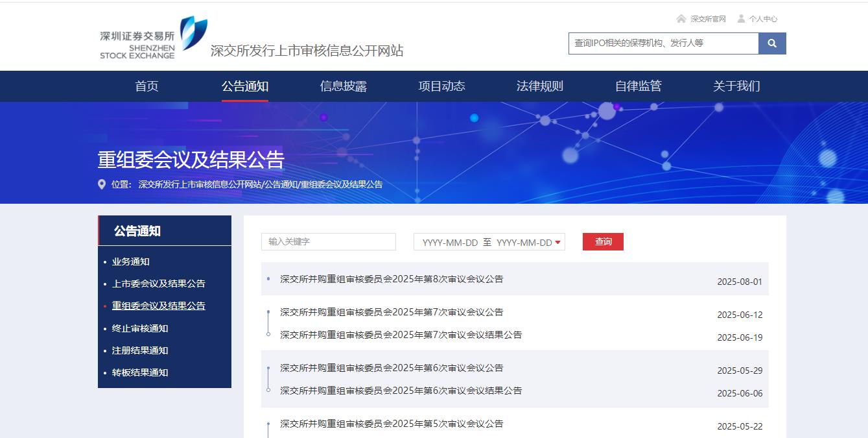Click the red 查询 button
Screen dimensions: 868x438
coord(603,241)
